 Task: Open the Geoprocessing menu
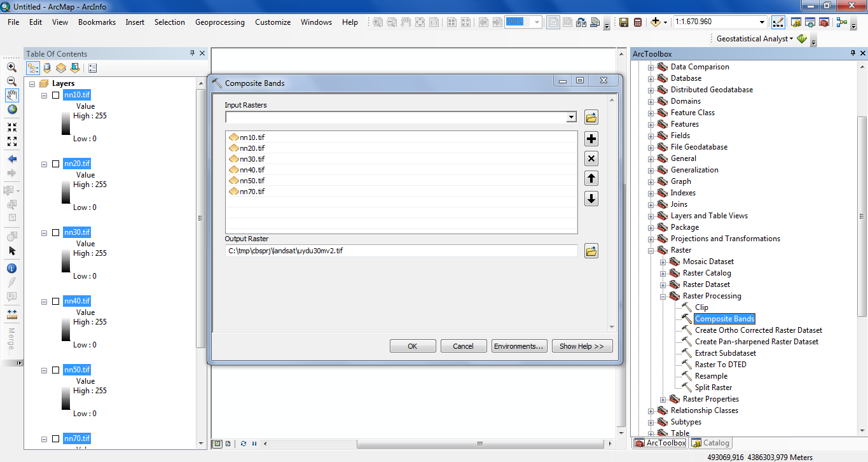(x=220, y=22)
